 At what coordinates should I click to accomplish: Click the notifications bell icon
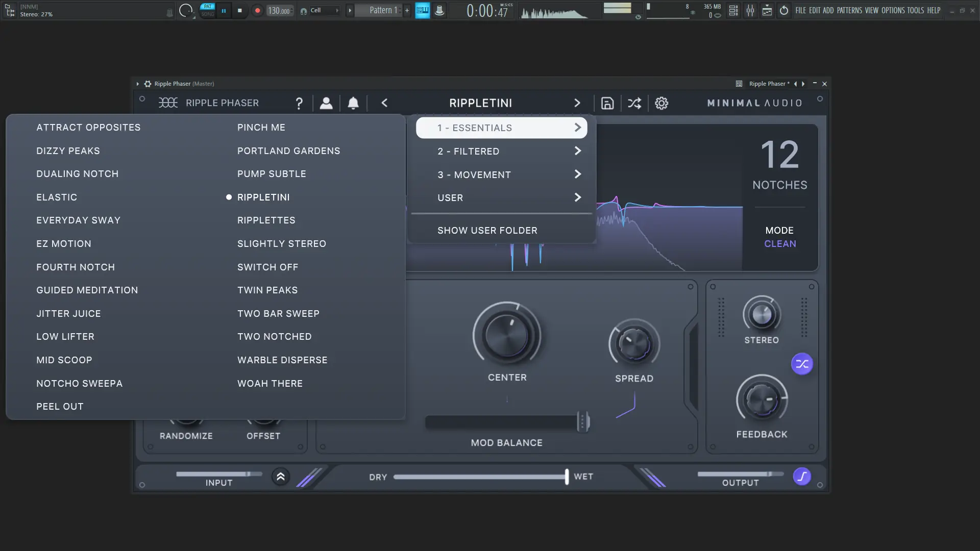click(353, 103)
